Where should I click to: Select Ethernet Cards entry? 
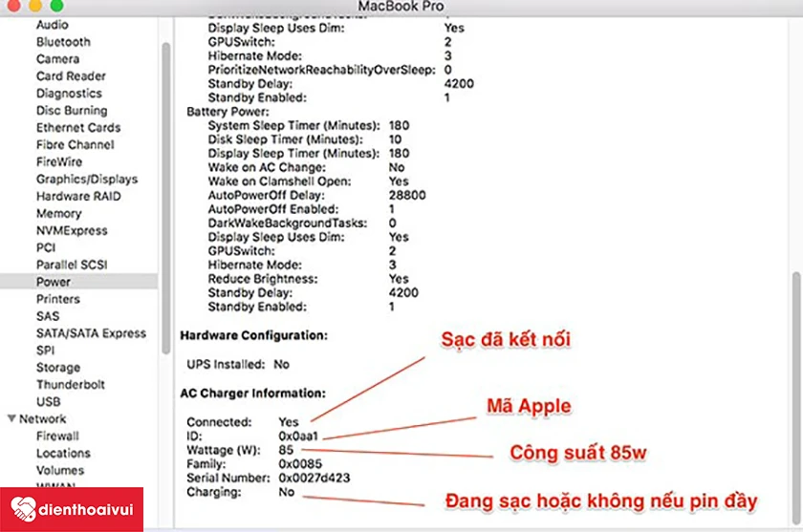(78, 127)
